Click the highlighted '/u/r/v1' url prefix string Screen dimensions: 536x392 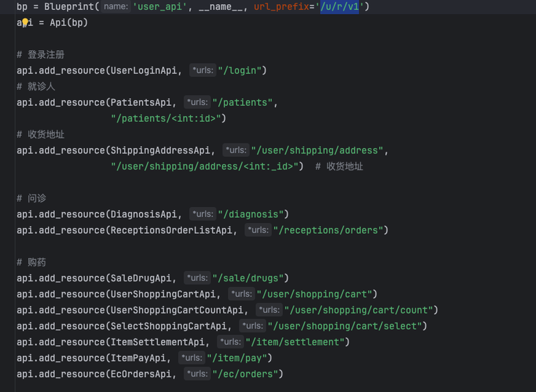340,7
